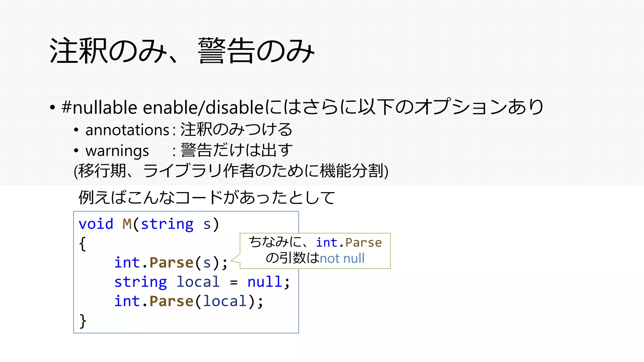Click the callout line ending in not null
The width and height of the screenshot is (644, 362).
[315, 258]
